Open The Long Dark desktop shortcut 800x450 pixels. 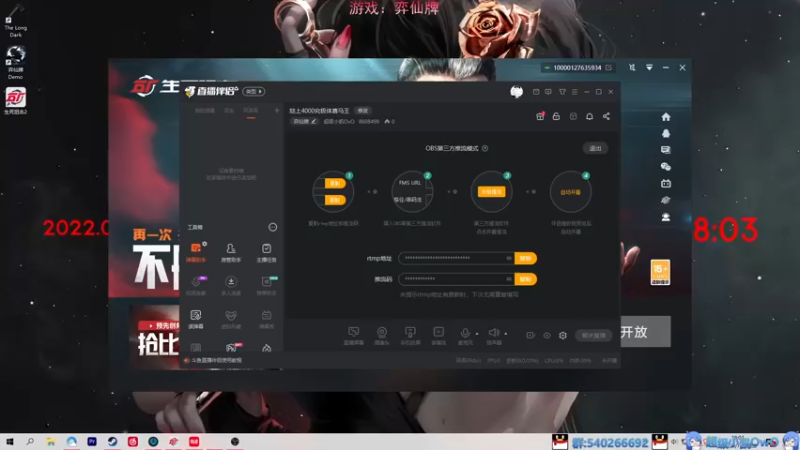coord(15,21)
